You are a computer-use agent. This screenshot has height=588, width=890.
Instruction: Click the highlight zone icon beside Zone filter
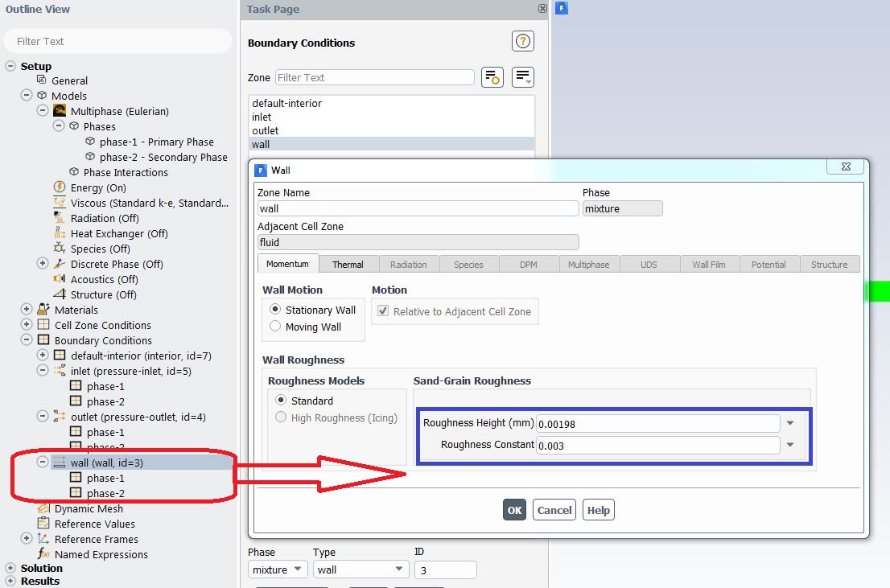[x=492, y=76]
